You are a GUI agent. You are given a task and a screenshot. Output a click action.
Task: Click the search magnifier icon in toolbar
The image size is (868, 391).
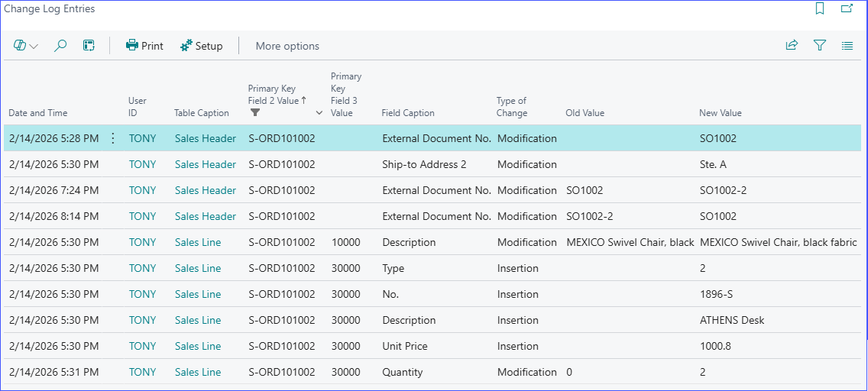tap(60, 46)
